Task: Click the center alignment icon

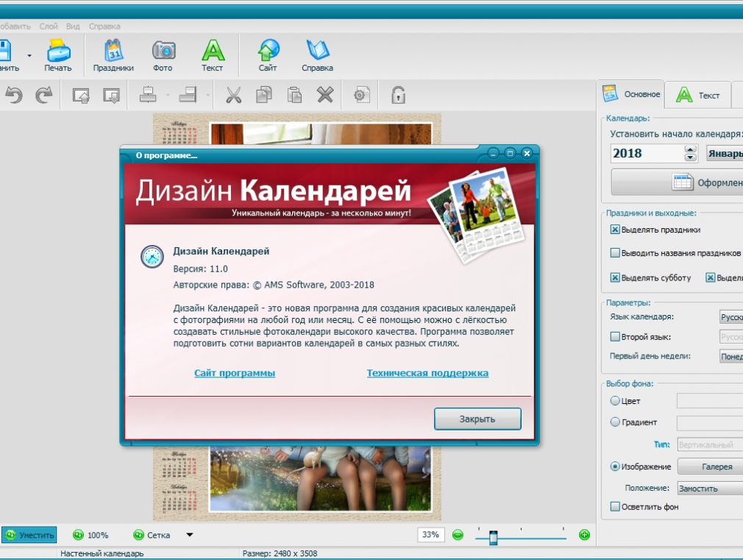Action: point(148,95)
